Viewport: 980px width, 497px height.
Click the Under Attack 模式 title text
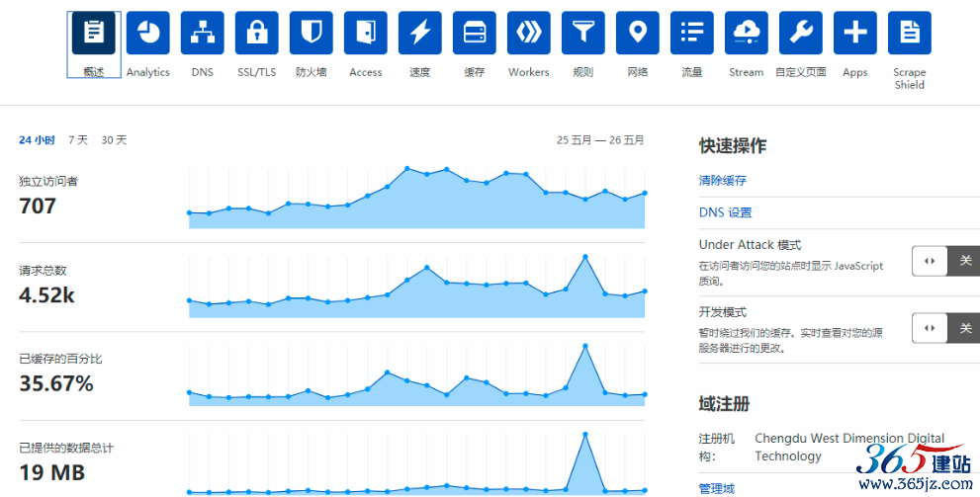pyautogui.click(x=750, y=245)
